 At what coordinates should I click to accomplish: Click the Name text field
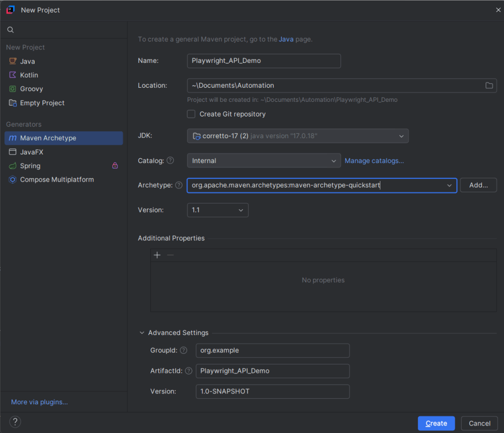click(263, 61)
